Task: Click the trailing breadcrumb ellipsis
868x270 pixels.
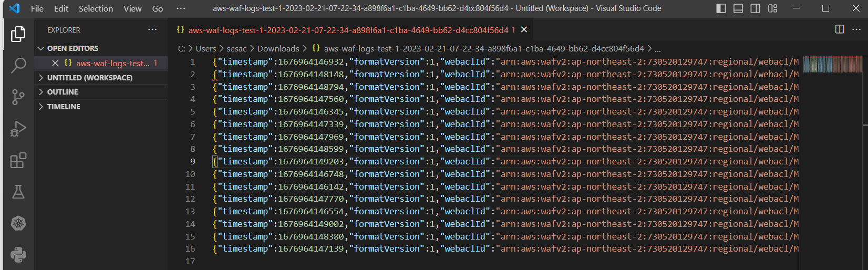Action: pyautogui.click(x=657, y=49)
